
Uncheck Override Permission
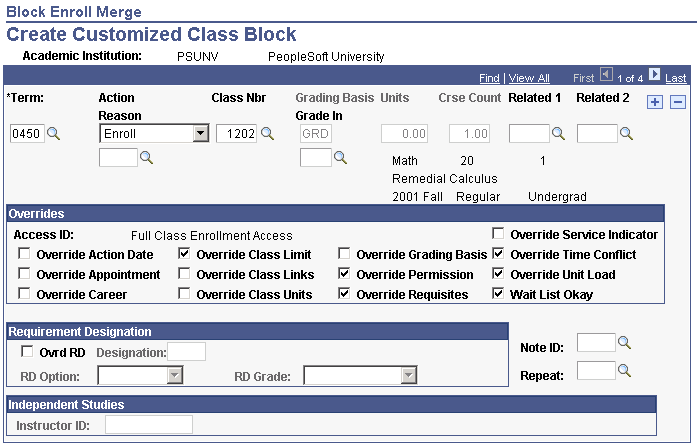coord(344,273)
